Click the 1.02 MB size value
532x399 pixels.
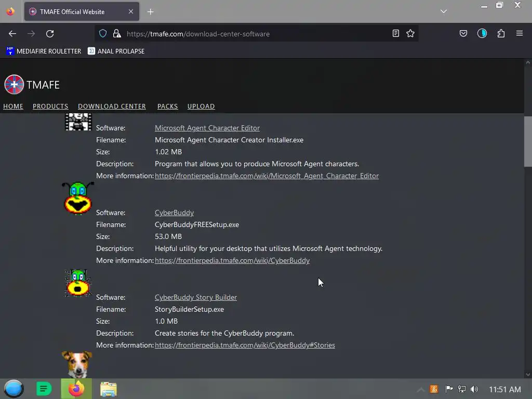point(168,152)
